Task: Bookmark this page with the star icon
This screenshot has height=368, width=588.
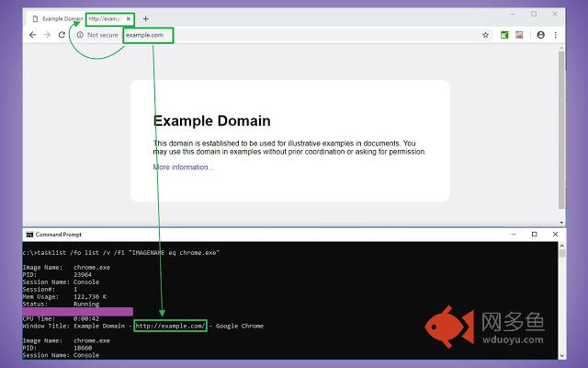Action: tap(485, 35)
